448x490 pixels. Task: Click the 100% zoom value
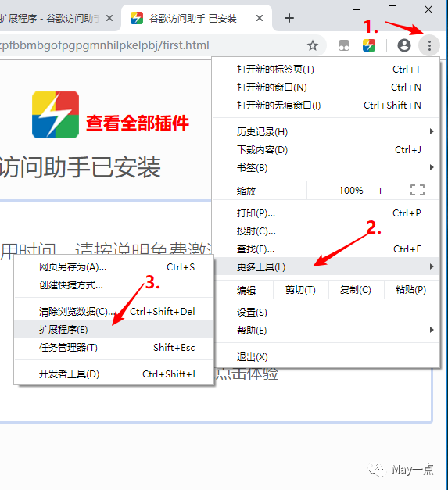[x=351, y=191]
